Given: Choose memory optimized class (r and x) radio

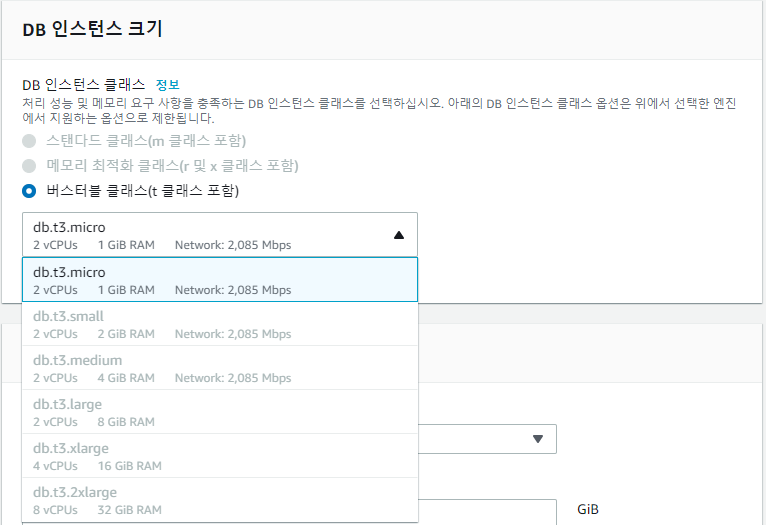Looking at the screenshot, I should click(x=29, y=166).
